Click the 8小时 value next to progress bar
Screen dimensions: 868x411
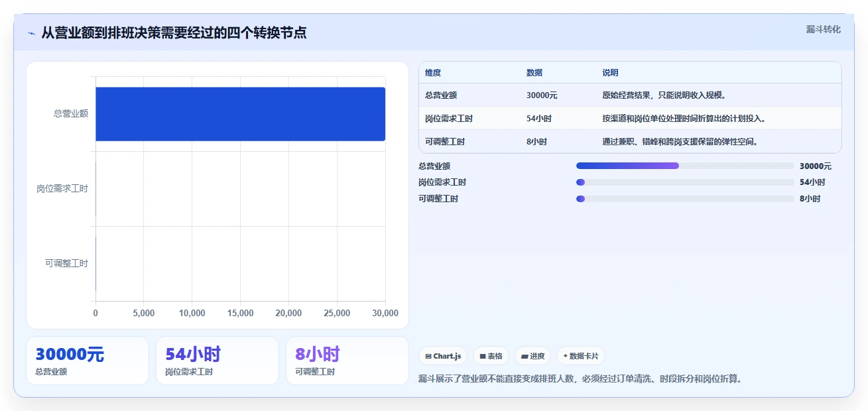click(x=810, y=199)
